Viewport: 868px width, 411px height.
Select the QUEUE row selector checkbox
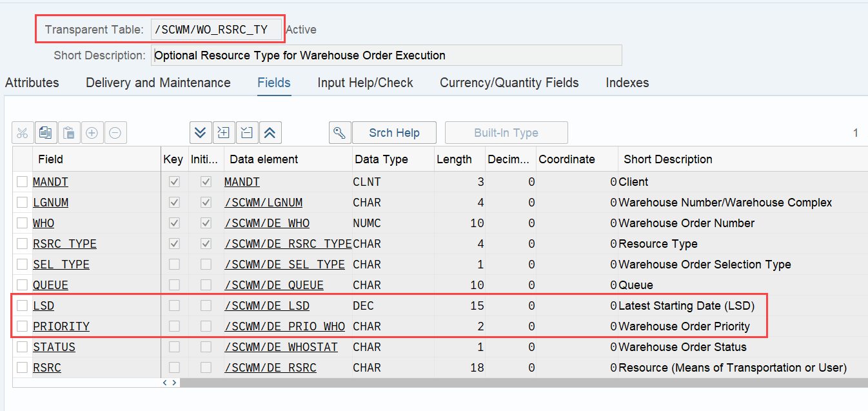pyautogui.click(x=23, y=285)
